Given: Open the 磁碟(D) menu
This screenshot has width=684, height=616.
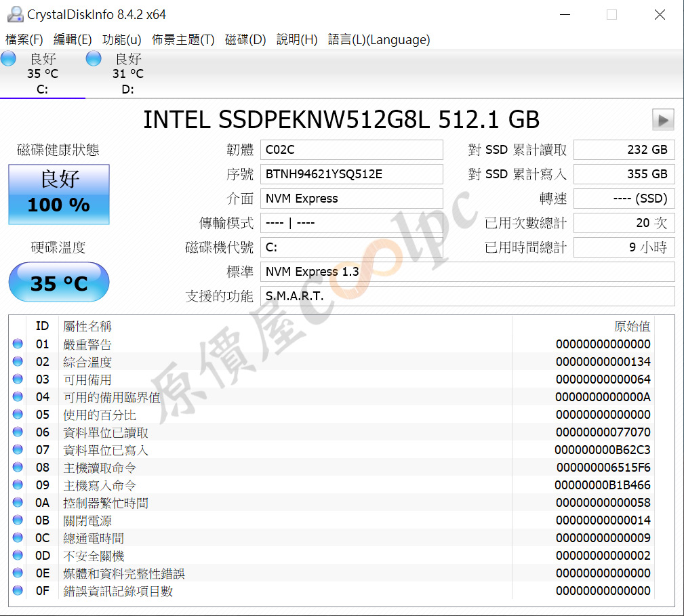Looking at the screenshot, I should click(x=245, y=40).
